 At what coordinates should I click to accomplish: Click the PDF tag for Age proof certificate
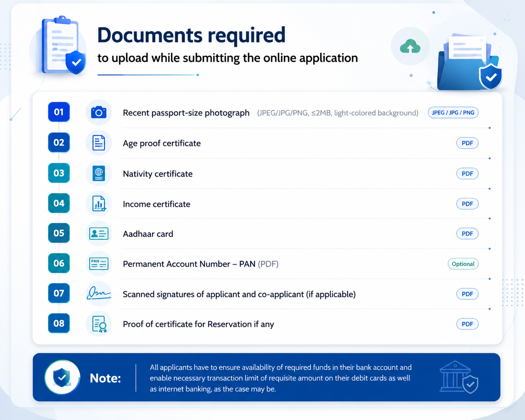click(x=467, y=143)
